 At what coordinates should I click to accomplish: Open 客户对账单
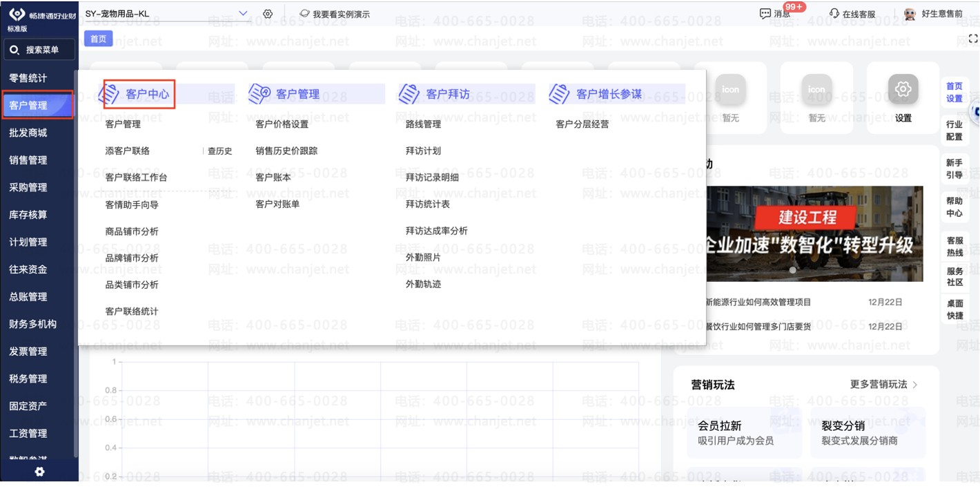pos(277,204)
